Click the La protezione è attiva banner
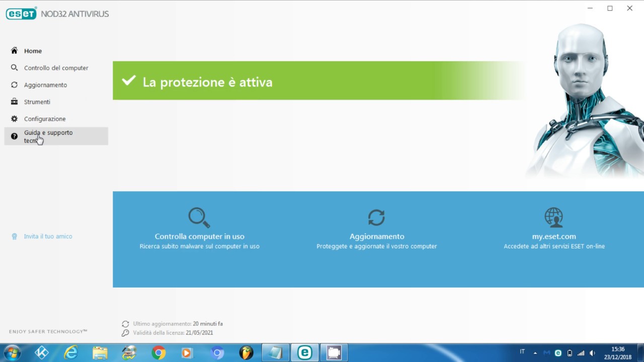 coord(319,80)
